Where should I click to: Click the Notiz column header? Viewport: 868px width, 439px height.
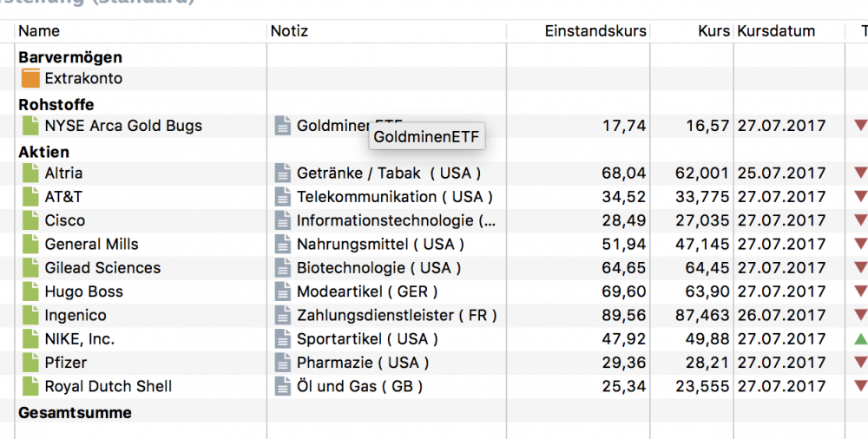pyautogui.click(x=289, y=31)
